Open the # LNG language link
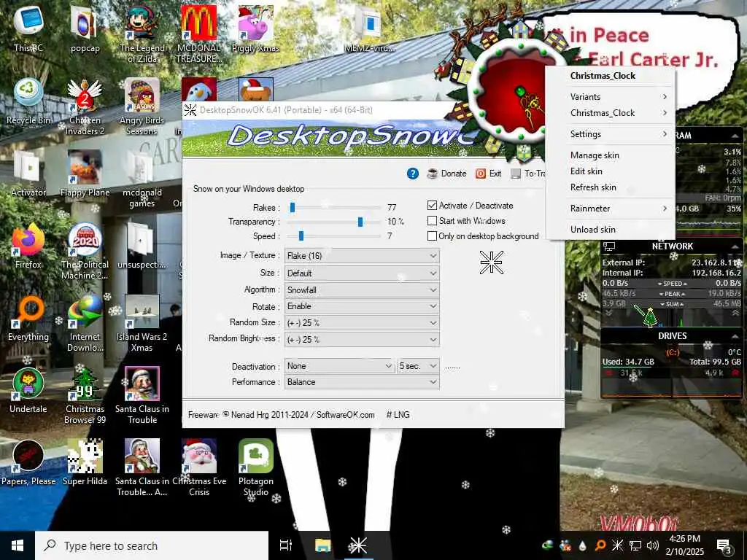The height and width of the screenshot is (560, 747). click(398, 415)
